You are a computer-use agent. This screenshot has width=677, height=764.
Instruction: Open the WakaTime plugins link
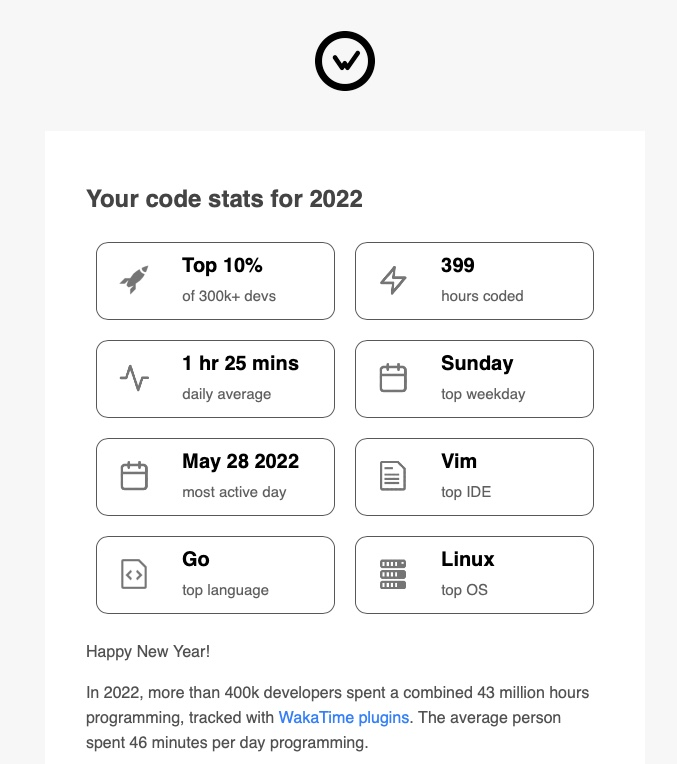coord(343,717)
